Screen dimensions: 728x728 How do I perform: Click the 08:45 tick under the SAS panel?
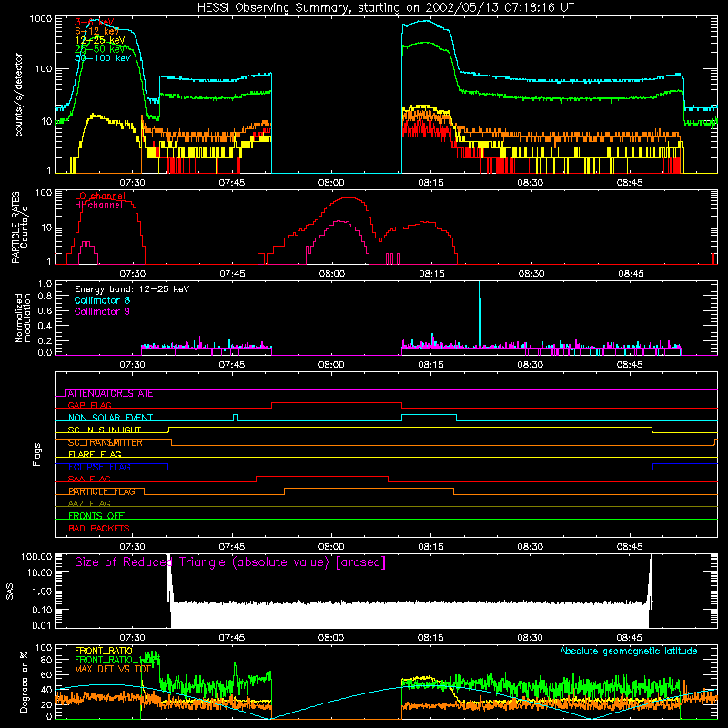pyautogui.click(x=629, y=638)
